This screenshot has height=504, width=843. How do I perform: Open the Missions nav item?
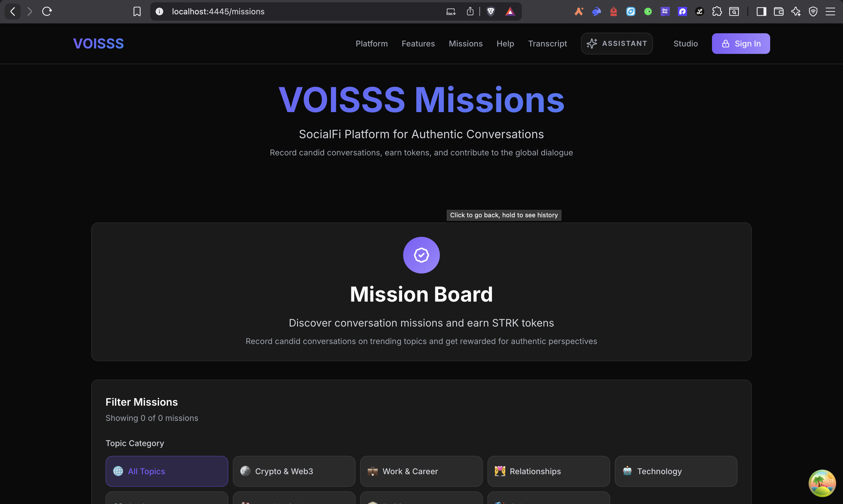point(465,44)
